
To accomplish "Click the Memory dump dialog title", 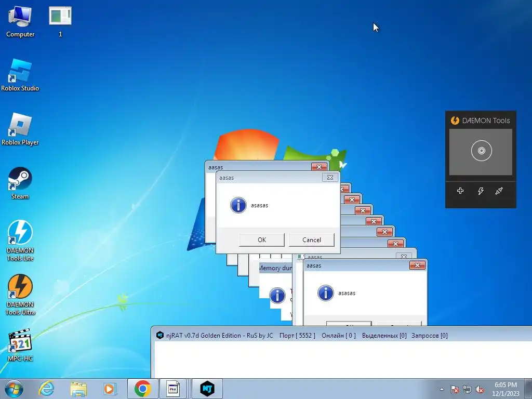I will (x=275, y=268).
